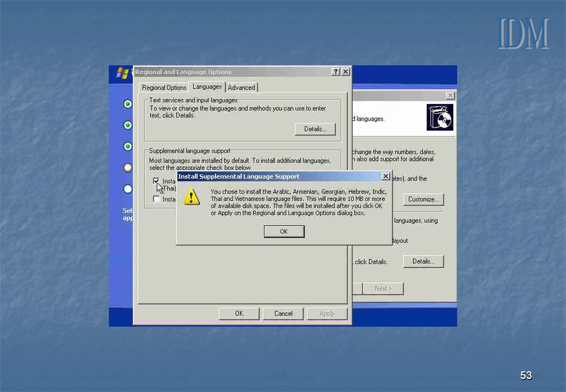566x392 pixels.
Task: Click the help question mark title button
Action: 336,71
